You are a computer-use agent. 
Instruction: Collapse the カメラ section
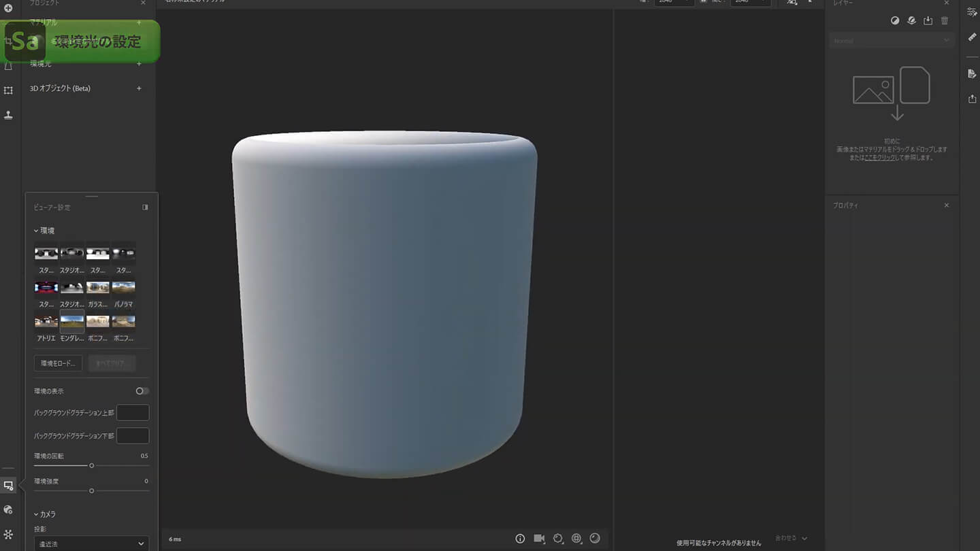tap(45, 514)
